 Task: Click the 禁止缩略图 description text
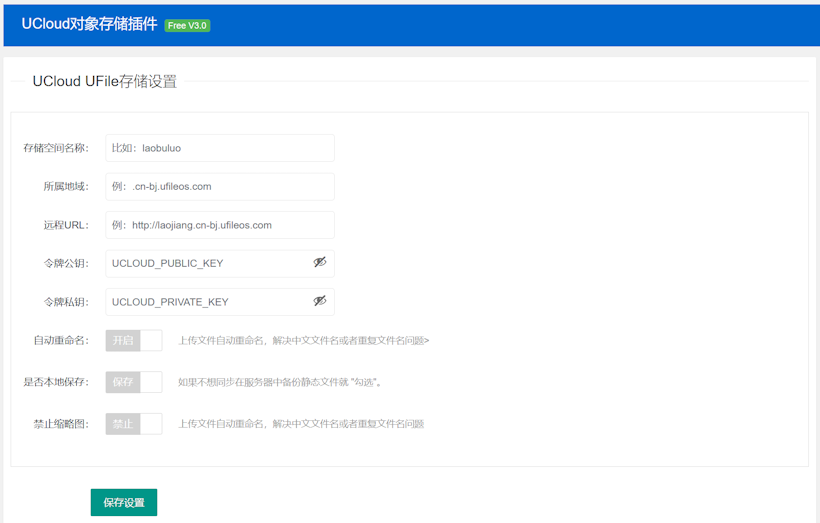(301, 424)
